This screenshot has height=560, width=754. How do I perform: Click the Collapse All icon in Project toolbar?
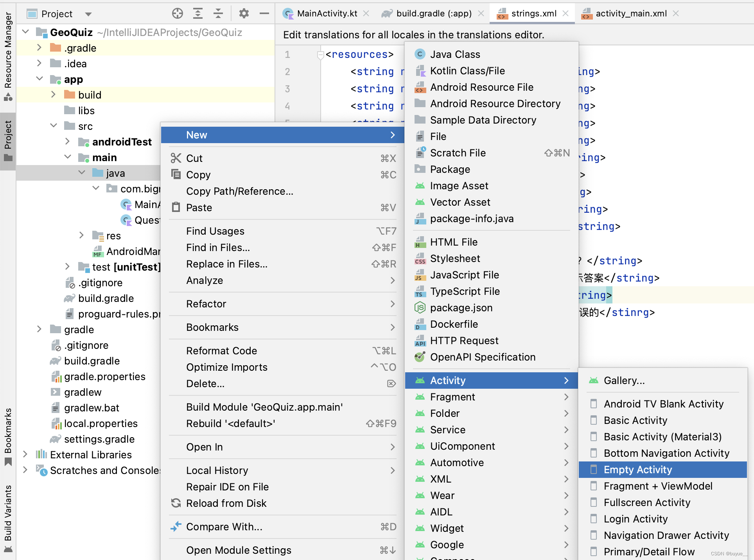(x=218, y=14)
